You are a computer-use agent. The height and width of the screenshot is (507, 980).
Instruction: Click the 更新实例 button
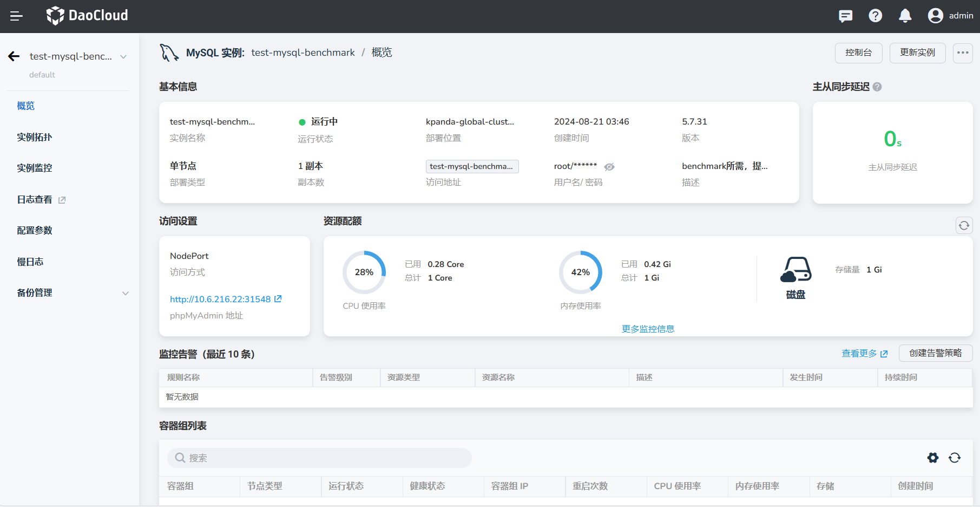917,53
